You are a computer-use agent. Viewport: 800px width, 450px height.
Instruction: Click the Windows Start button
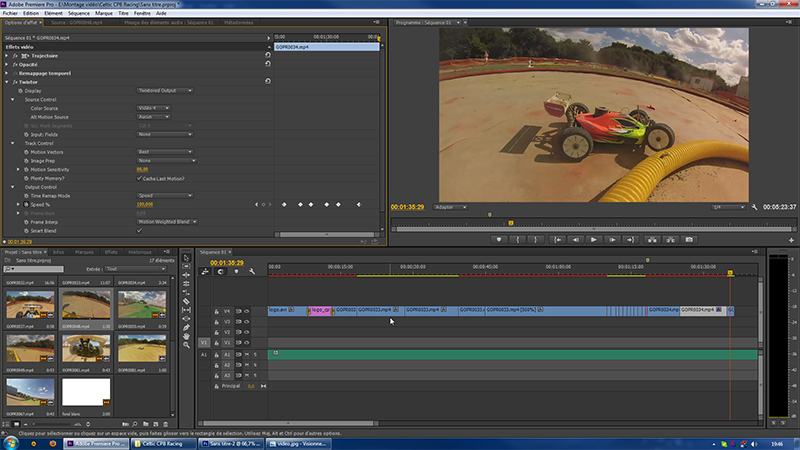click(10, 441)
